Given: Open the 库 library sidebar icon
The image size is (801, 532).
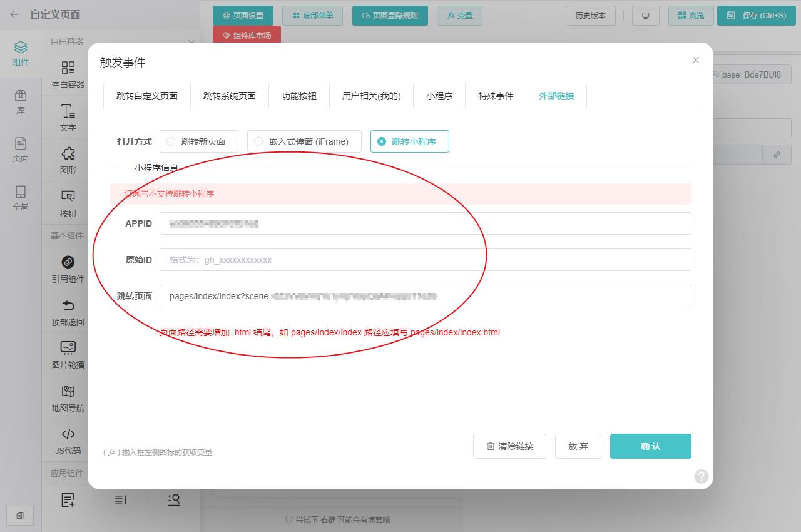Looking at the screenshot, I should [x=21, y=96].
